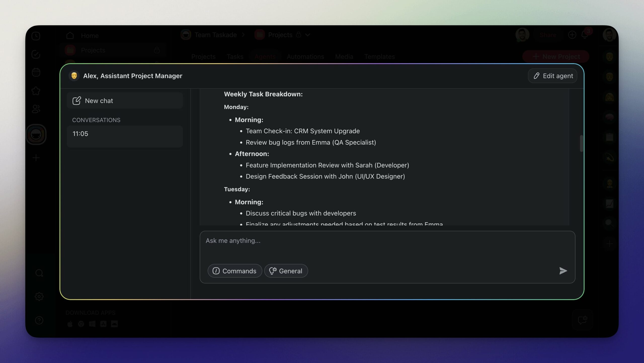
Task: Open the calendar icon in left sidebar
Action: tap(36, 72)
